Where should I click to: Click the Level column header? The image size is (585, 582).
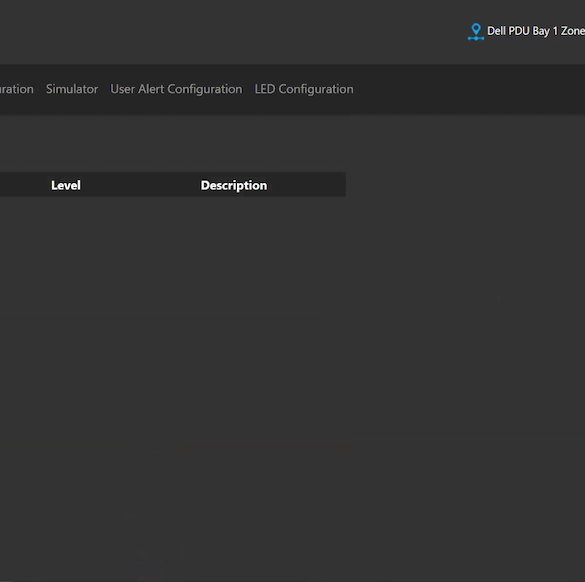[66, 185]
